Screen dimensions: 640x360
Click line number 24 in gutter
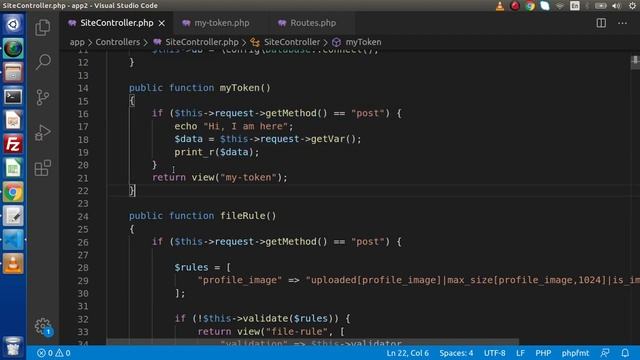[83, 216]
